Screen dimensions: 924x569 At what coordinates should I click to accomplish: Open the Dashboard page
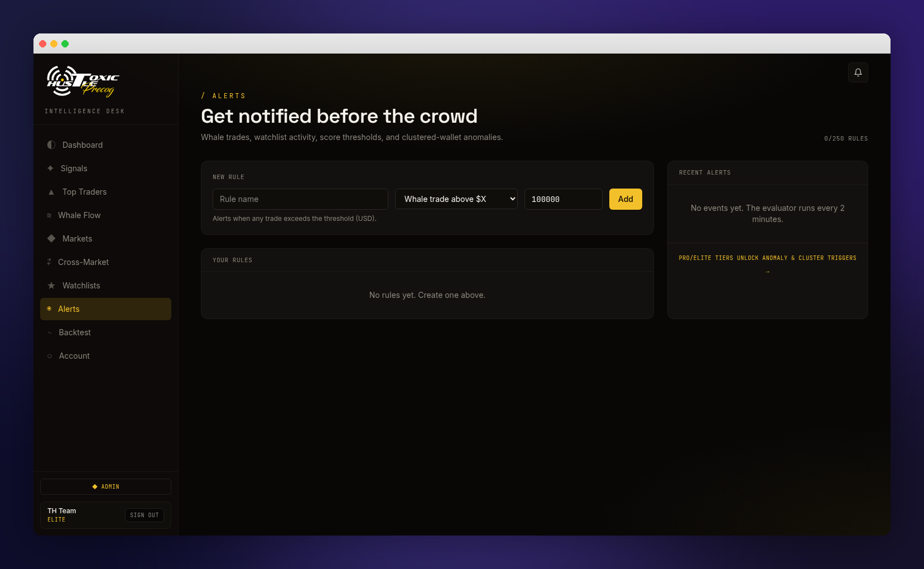point(105,145)
